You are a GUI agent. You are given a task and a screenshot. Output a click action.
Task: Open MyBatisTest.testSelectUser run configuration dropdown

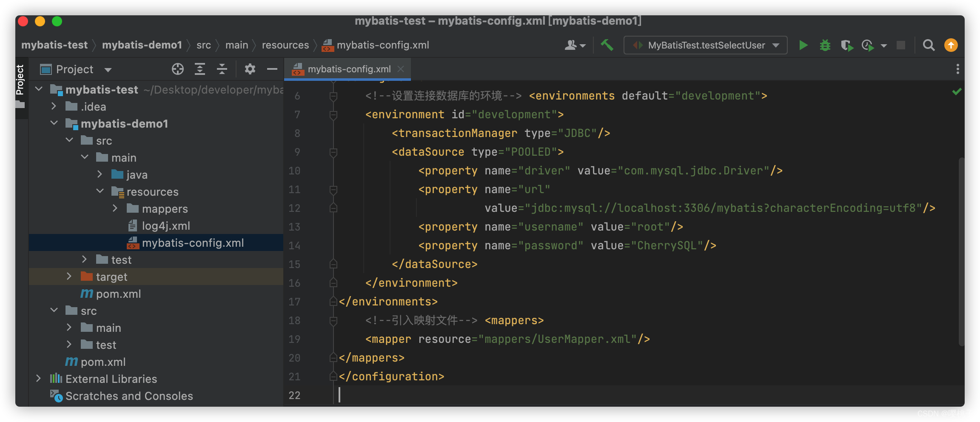(705, 45)
